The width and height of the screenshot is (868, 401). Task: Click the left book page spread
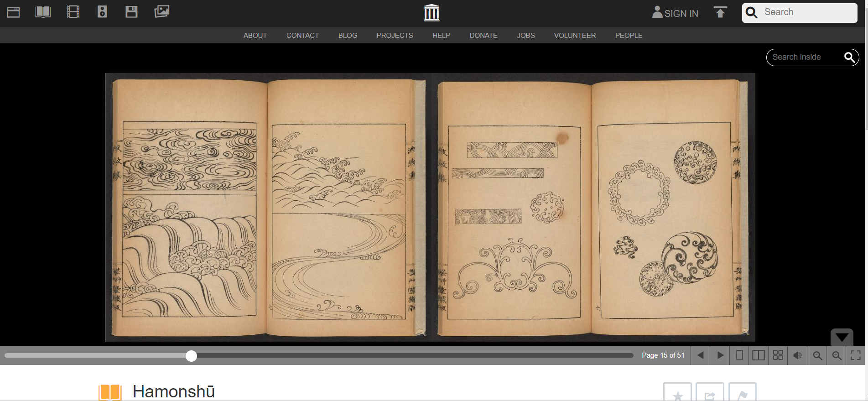click(x=269, y=208)
